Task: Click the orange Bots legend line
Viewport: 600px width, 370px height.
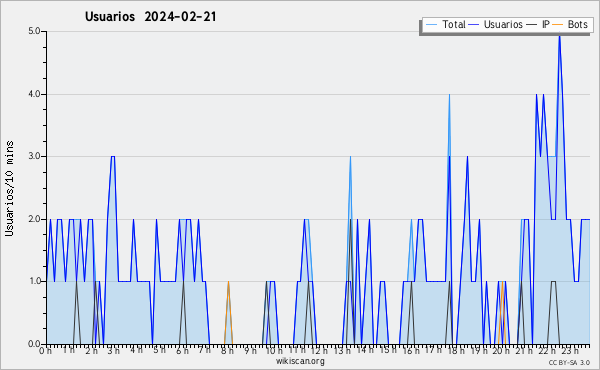Action: pyautogui.click(x=558, y=24)
